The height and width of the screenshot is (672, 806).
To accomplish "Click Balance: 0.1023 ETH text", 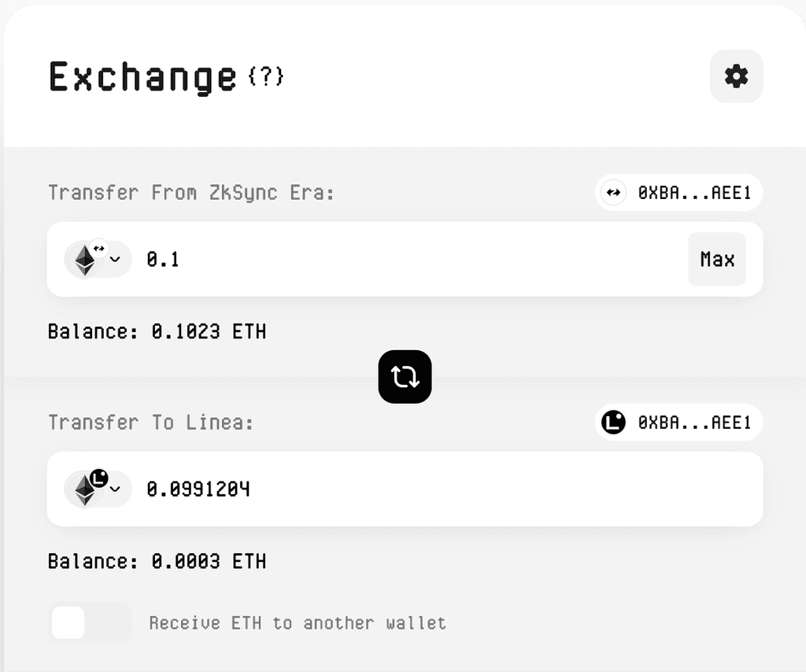I will pos(157,331).
